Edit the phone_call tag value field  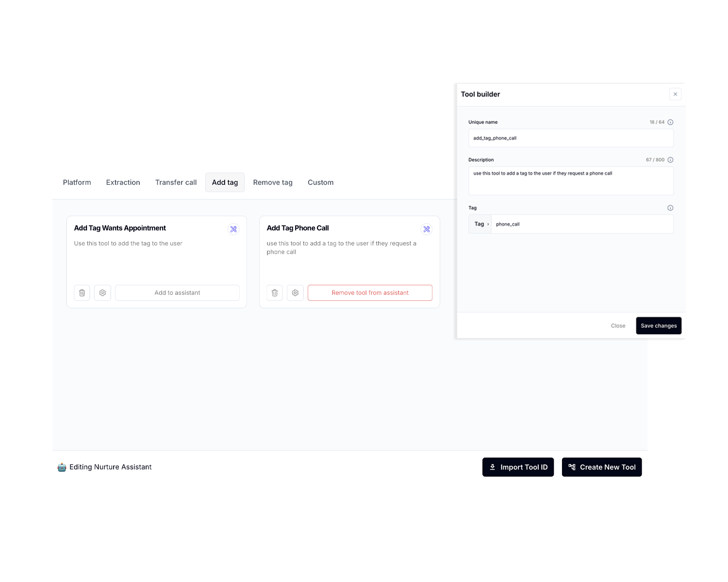(582, 224)
